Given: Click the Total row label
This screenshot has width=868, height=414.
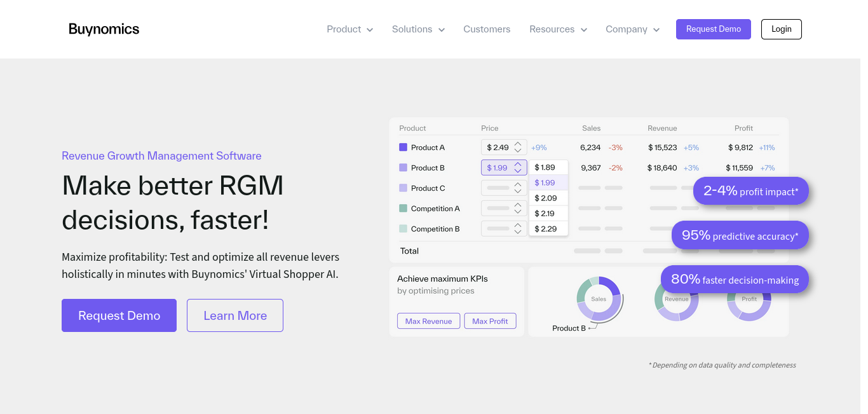Looking at the screenshot, I should [409, 251].
